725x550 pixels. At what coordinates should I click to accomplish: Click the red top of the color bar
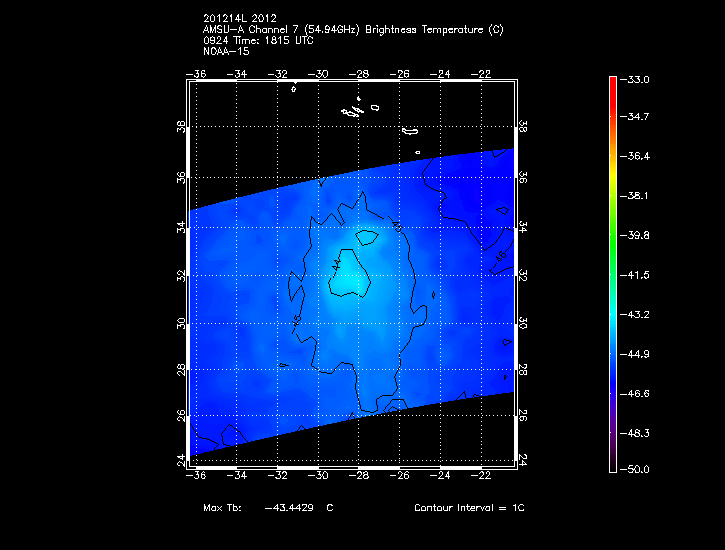point(614,83)
